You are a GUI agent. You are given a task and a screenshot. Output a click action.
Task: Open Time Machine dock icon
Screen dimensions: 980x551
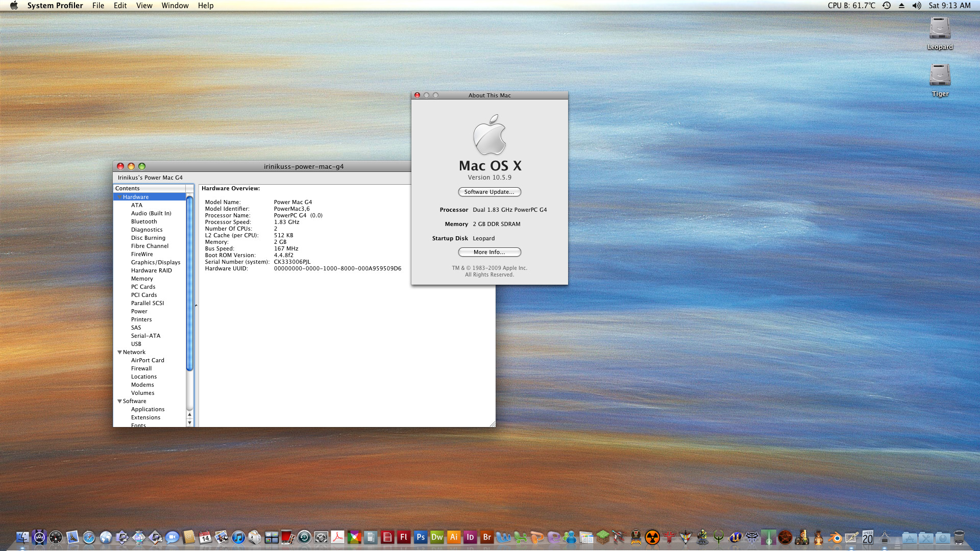pos(304,537)
